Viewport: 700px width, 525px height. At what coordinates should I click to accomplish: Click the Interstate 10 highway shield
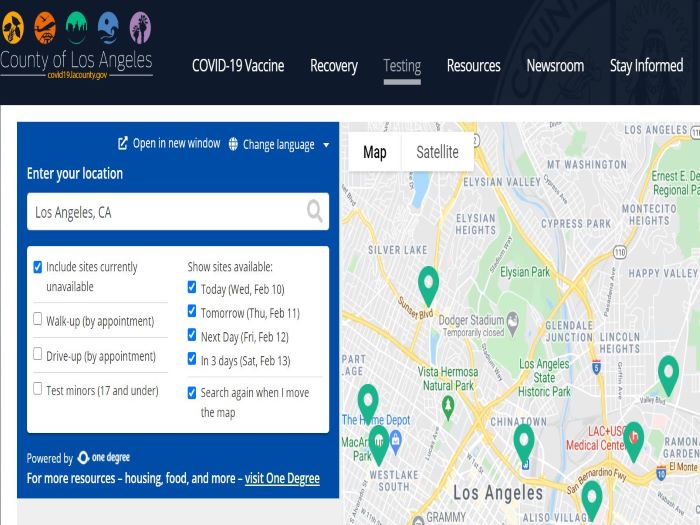coord(661,473)
